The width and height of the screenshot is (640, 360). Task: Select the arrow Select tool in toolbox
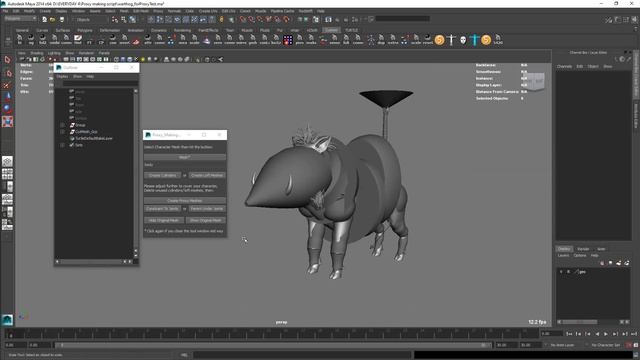7,60
